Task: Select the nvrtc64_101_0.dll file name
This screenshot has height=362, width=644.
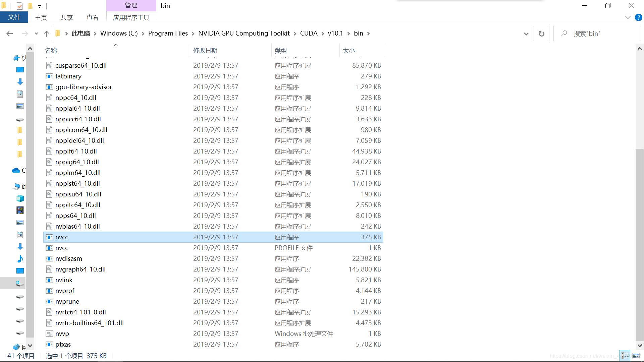Action: (x=80, y=312)
